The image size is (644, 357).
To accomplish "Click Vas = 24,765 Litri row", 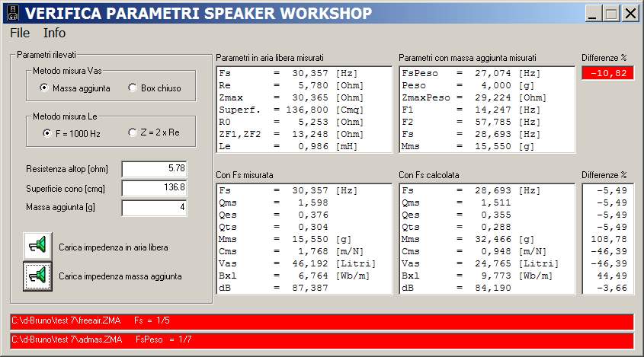I will pyautogui.click(x=480, y=263).
